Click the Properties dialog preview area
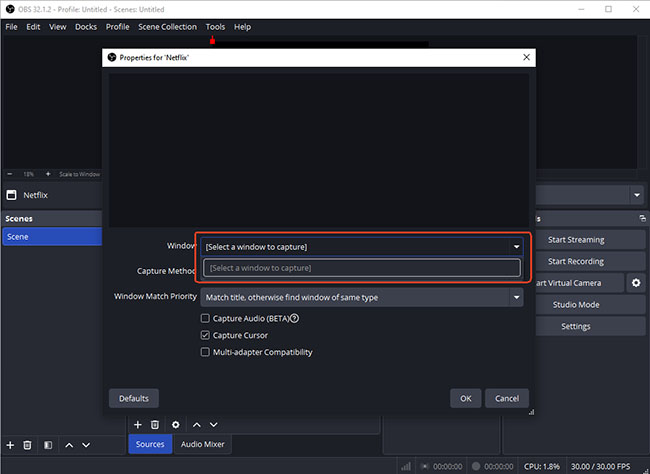The image size is (650, 474). click(x=319, y=150)
